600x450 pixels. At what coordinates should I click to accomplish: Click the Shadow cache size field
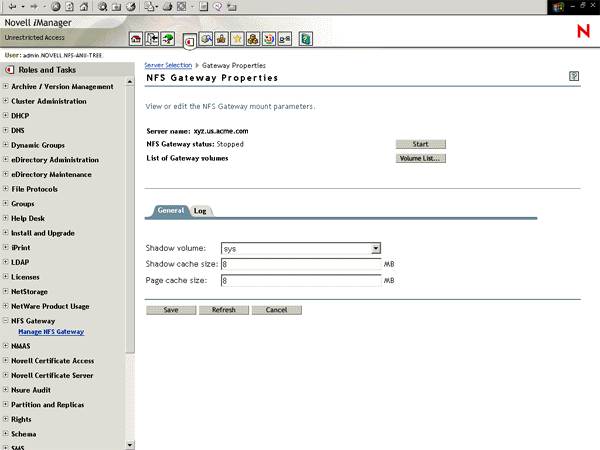301,264
